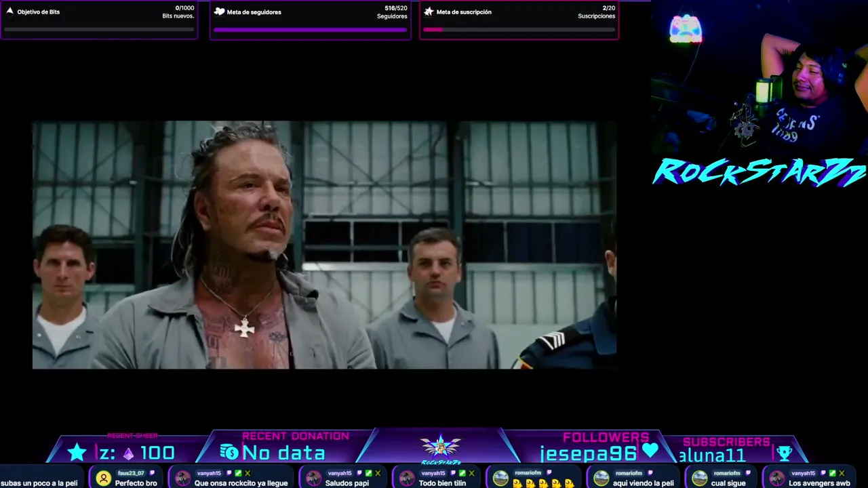Screen dimensions: 868x488
Task: Click the streamer webcam feed
Action: pyautogui.click(x=759, y=78)
